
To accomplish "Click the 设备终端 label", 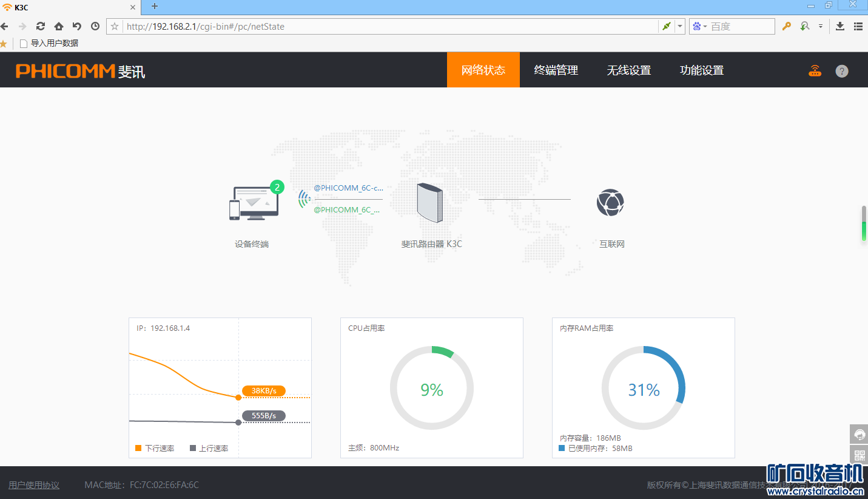I will click(x=252, y=244).
